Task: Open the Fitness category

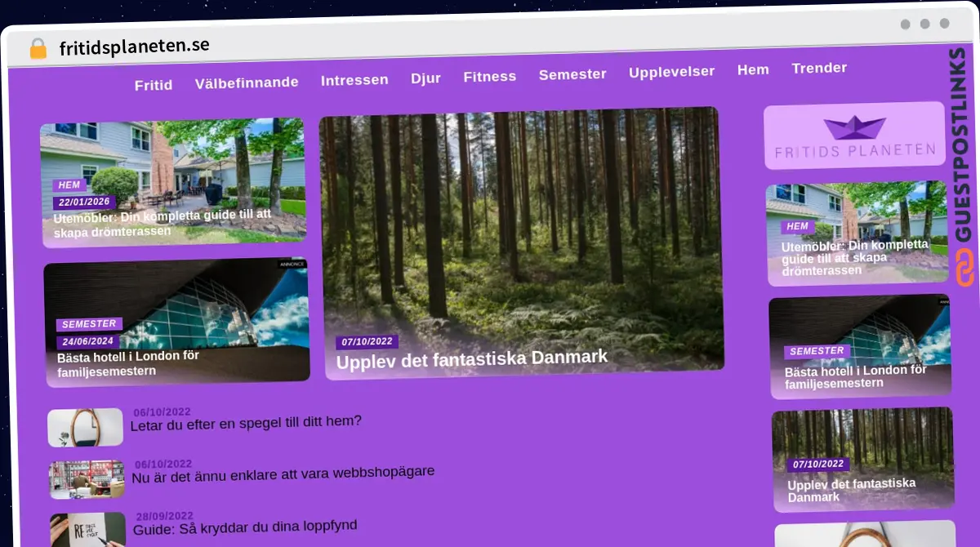Action: pyautogui.click(x=490, y=77)
